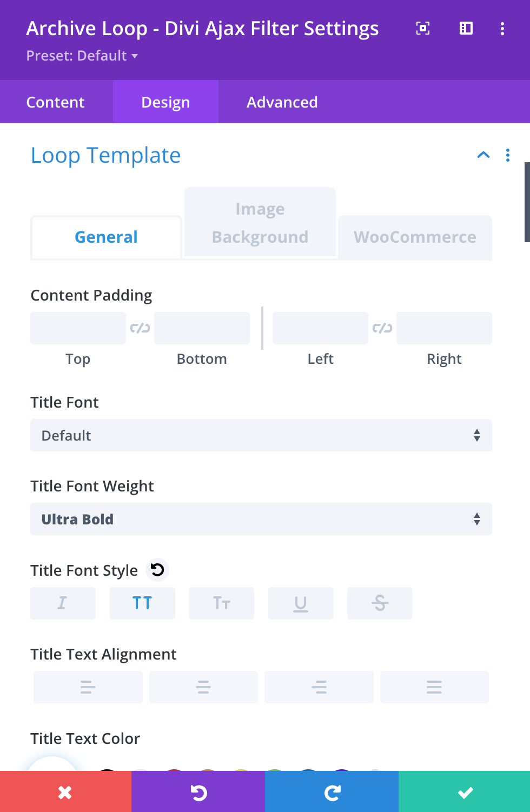The height and width of the screenshot is (812, 530).
Task: Center align the title text
Action: 203,687
